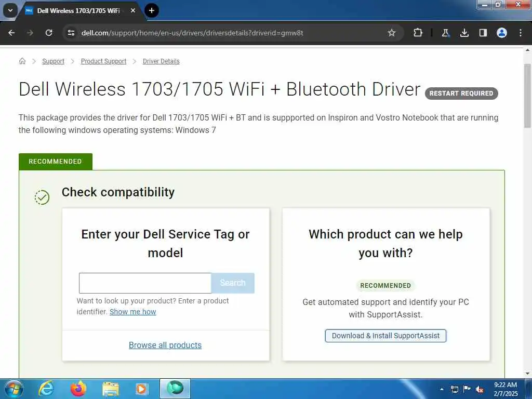The height and width of the screenshot is (399, 532).
Task: Open the Driver Details breadcrumb link
Action: coord(161,61)
